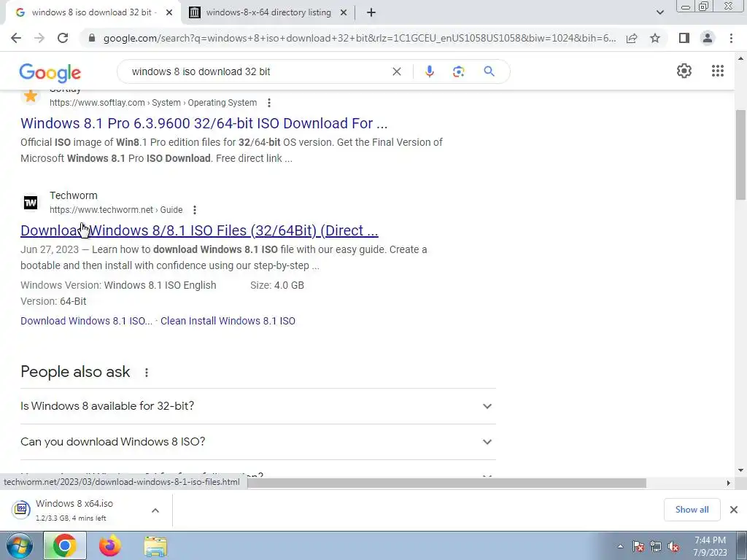Click Show all downloads
The height and width of the screenshot is (560, 747).
692,510
